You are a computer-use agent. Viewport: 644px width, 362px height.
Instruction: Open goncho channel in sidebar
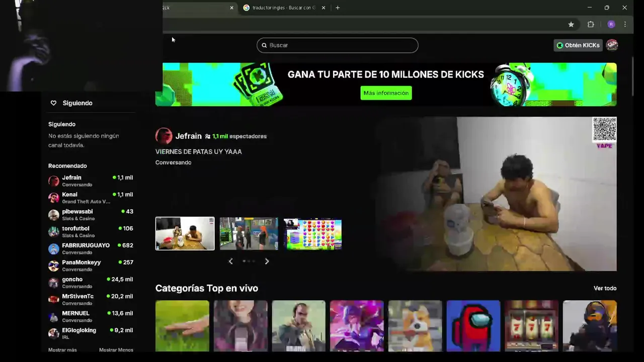(x=91, y=283)
